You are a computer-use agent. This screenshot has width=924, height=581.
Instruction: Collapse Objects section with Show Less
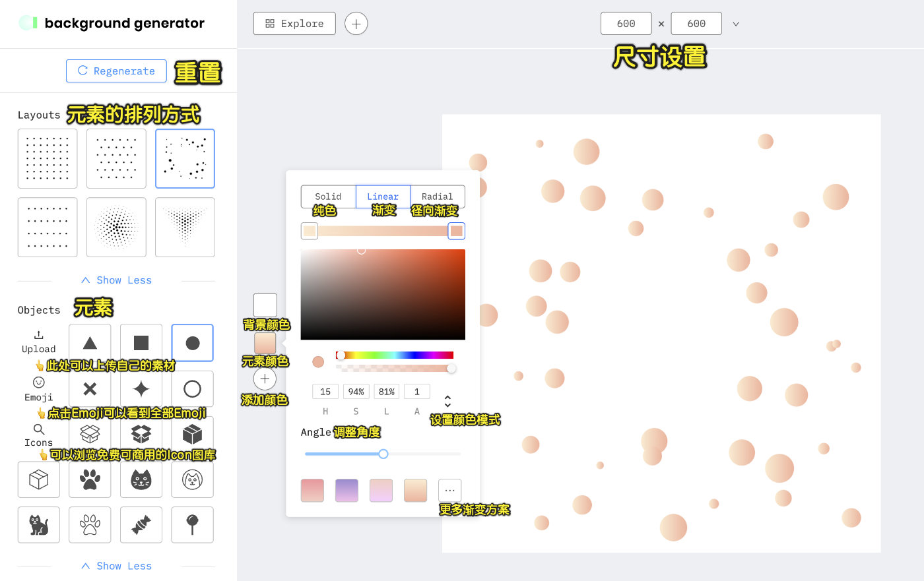(117, 566)
